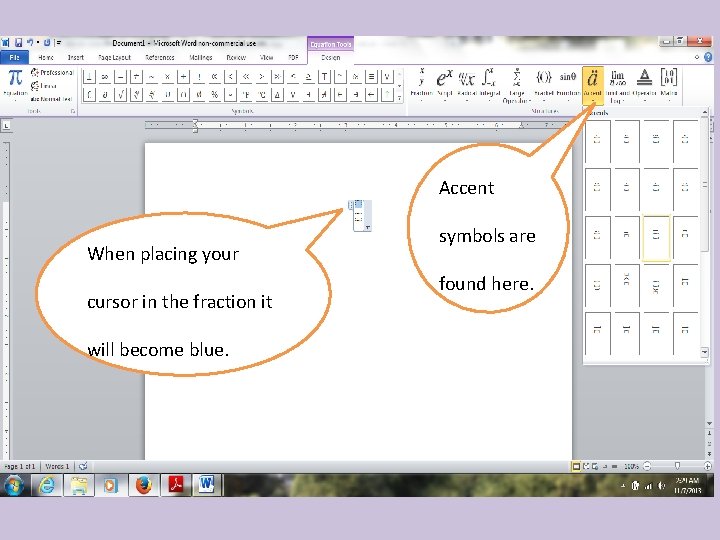Open Firefox from the taskbar
The width and height of the screenshot is (720, 540).
[x=143, y=485]
